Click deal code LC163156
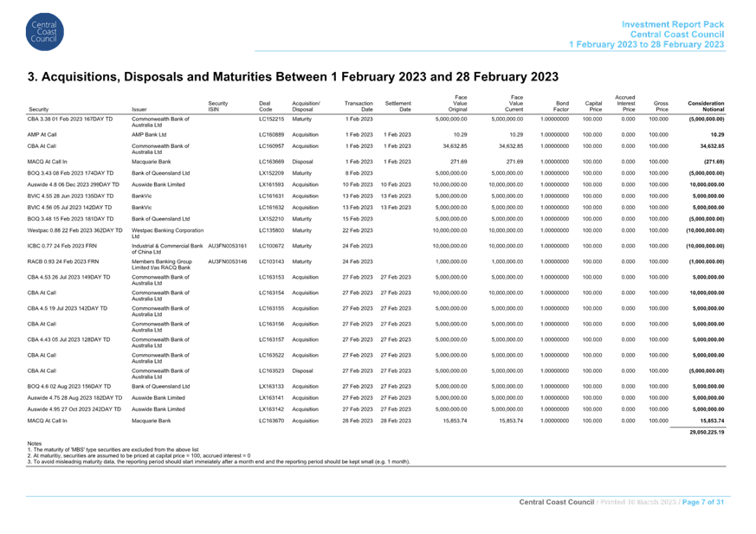The width and height of the screenshot is (756, 534). point(271,325)
